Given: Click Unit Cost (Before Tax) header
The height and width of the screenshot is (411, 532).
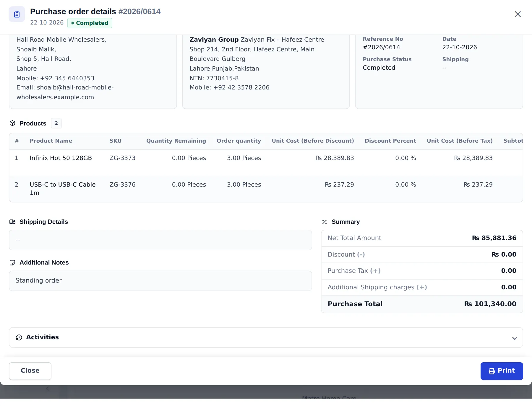Looking at the screenshot, I should point(460,141).
